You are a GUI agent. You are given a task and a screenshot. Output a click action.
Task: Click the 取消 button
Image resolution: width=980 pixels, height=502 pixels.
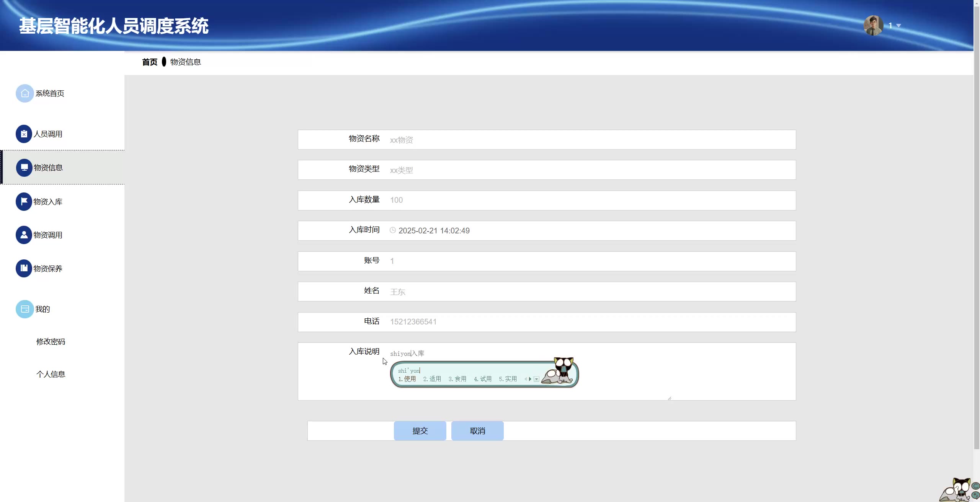[477, 431]
